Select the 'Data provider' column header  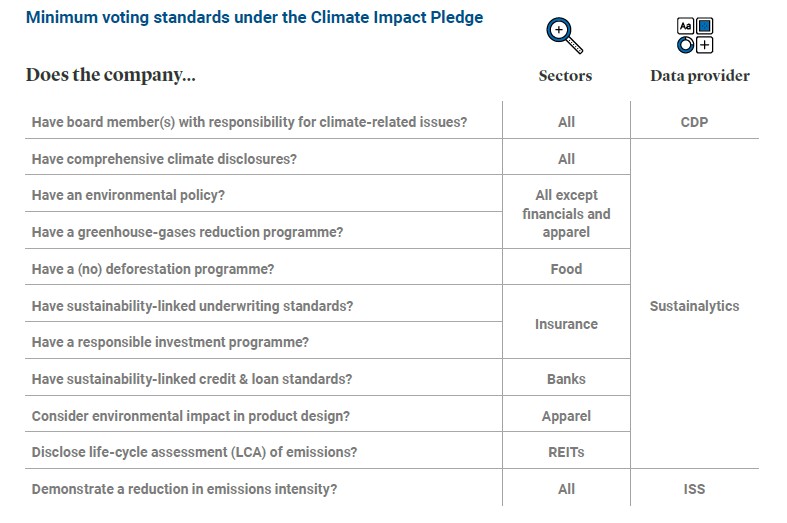699,76
